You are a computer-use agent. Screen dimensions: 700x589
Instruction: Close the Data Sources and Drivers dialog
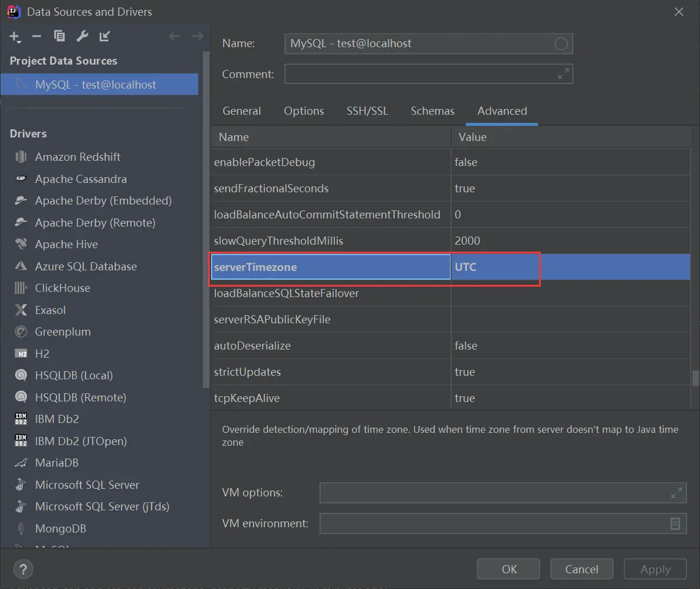pos(678,12)
